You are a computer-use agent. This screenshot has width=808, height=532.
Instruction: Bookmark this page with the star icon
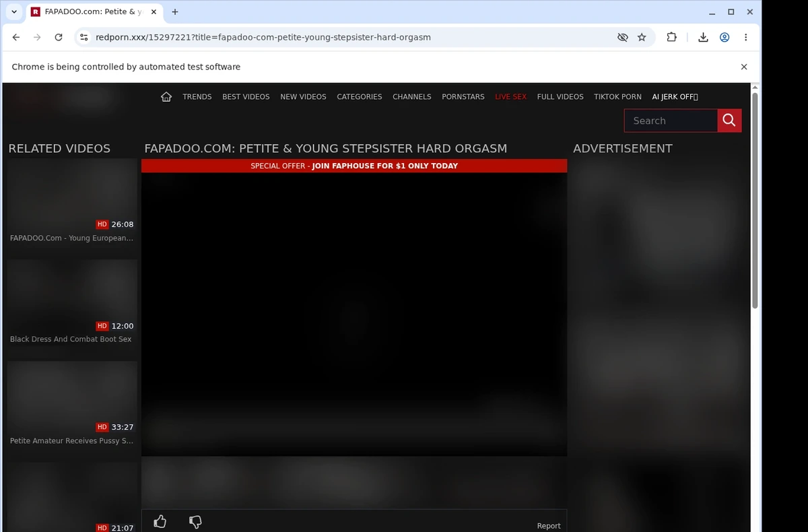pos(642,38)
